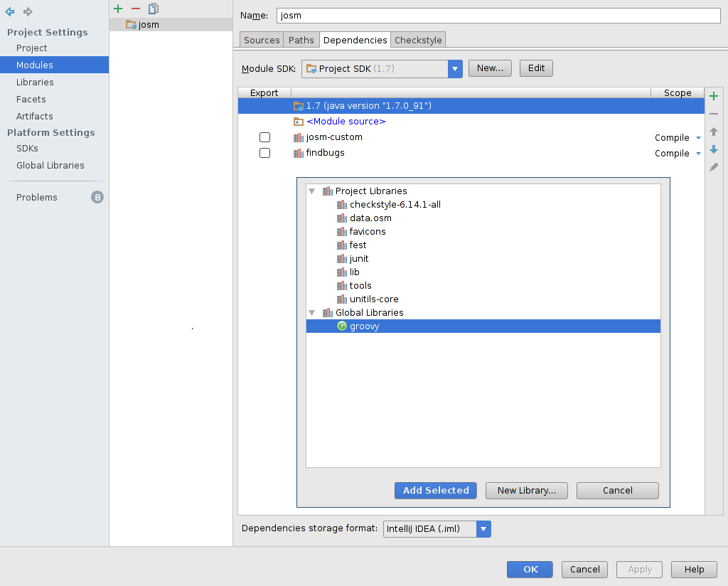Image resolution: width=728 pixels, height=586 pixels.
Task: Select the josm module in the list
Action: pyautogui.click(x=171, y=25)
